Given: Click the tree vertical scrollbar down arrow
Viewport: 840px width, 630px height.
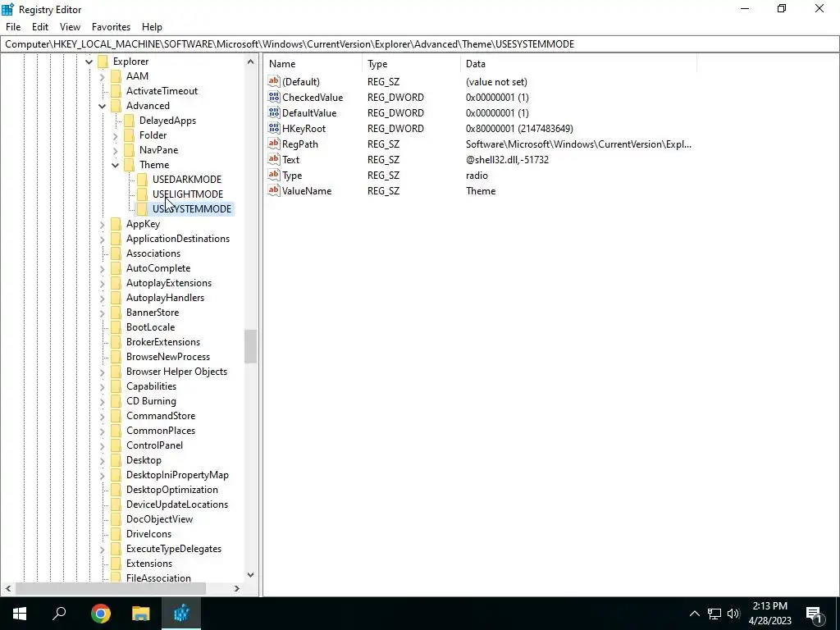Looking at the screenshot, I should (x=250, y=575).
